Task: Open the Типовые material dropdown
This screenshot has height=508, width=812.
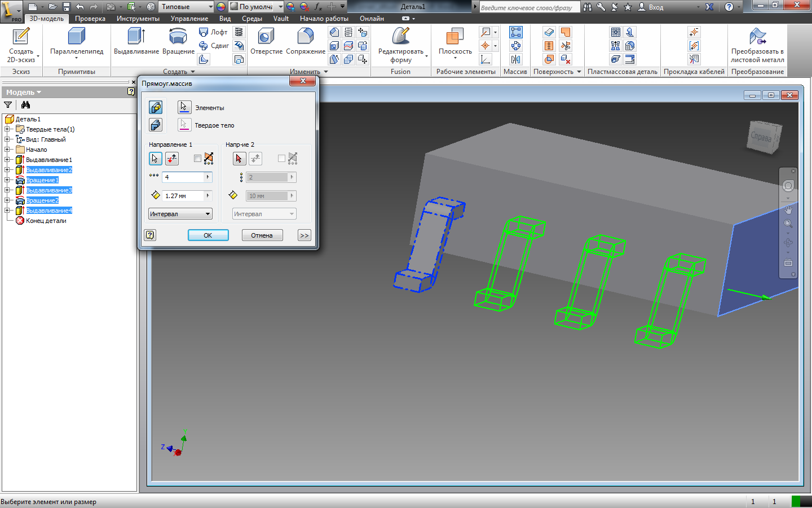Action: pos(186,7)
